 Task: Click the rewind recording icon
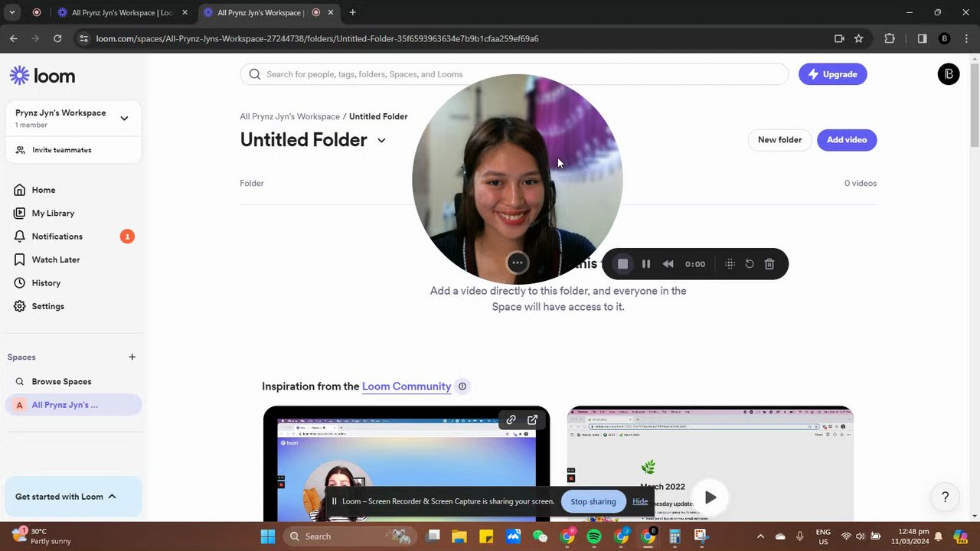coord(668,264)
